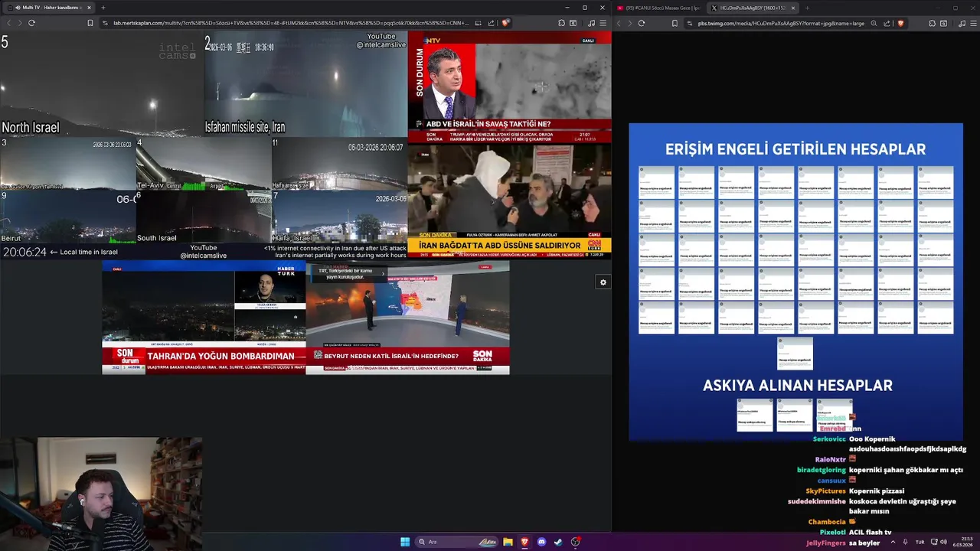Select the North Israel camera feed
Image resolution: width=980 pixels, height=551 pixels.
[x=102, y=83]
